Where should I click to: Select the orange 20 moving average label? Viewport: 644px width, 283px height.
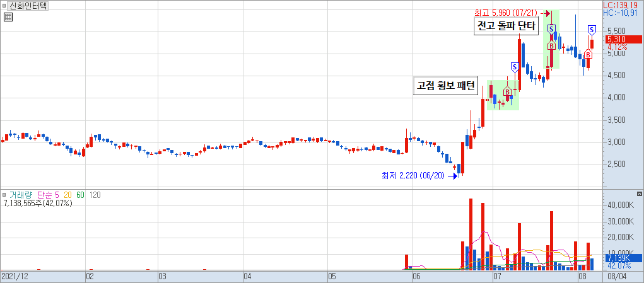tap(67, 195)
